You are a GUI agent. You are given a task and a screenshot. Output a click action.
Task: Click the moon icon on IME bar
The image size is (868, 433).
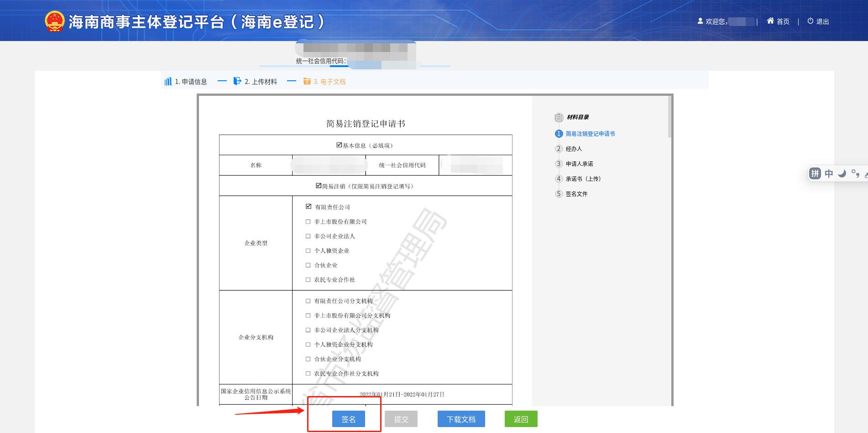coord(842,173)
